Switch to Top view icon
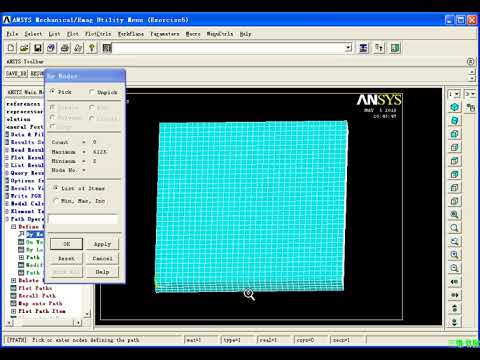This screenshot has height=360, width=480. [x=454, y=161]
